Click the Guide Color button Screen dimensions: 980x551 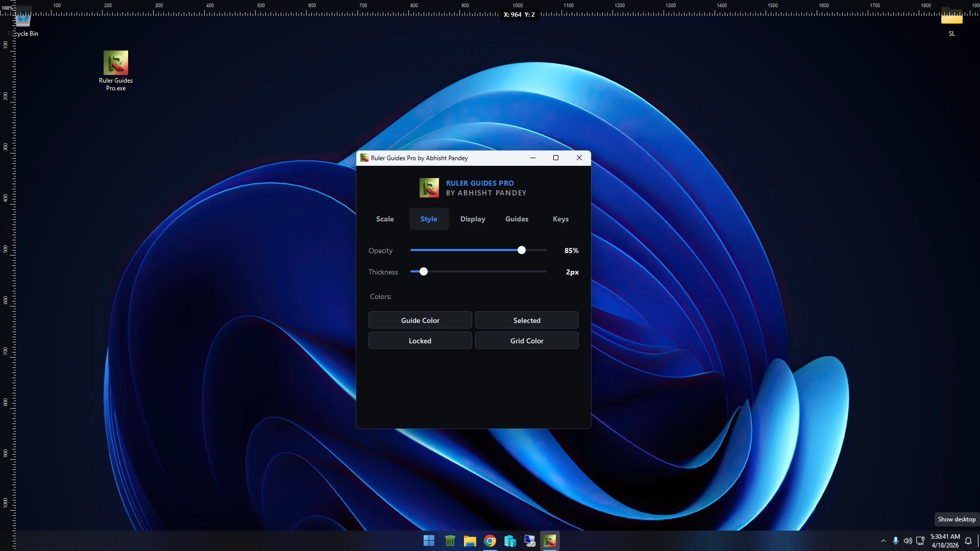click(420, 320)
